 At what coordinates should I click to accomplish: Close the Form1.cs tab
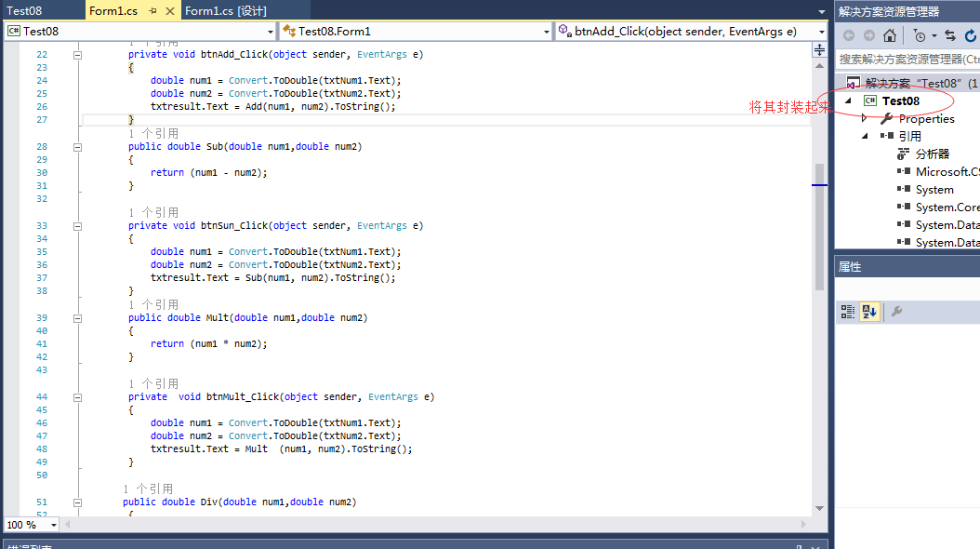pyautogui.click(x=170, y=10)
